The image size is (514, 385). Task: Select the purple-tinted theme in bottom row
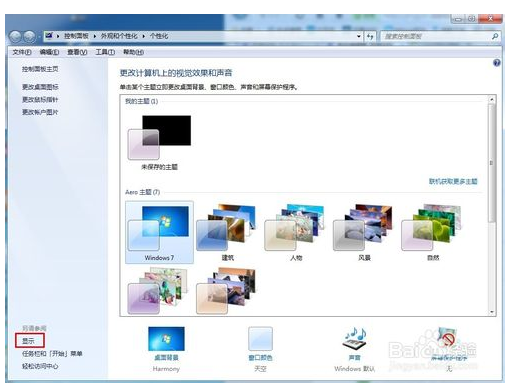(x=157, y=291)
